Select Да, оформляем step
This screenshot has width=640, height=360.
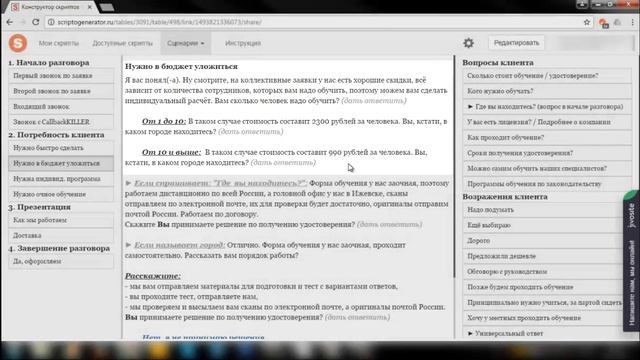click(x=61, y=262)
